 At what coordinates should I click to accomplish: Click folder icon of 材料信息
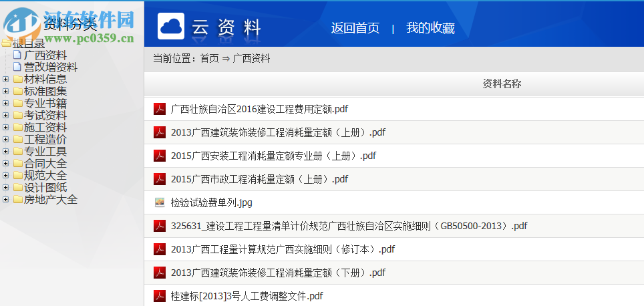click(17, 79)
